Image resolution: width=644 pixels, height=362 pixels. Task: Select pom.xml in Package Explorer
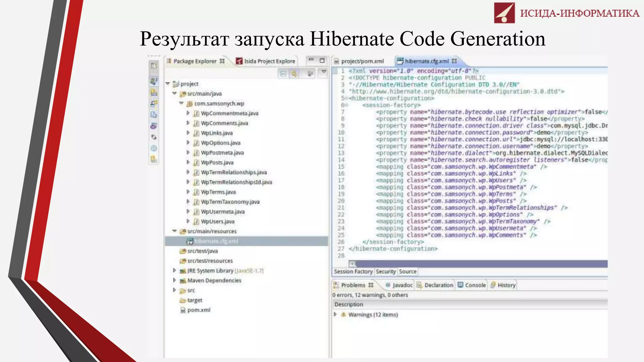tap(199, 310)
